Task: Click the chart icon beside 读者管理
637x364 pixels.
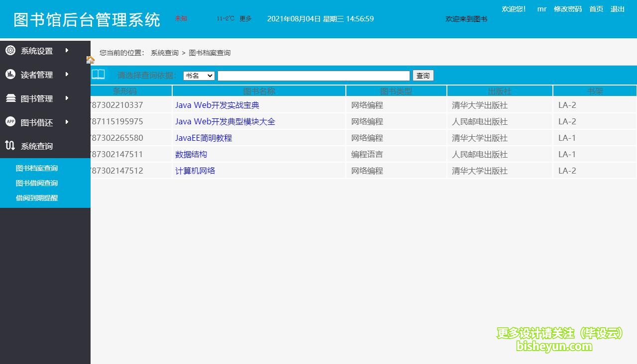Action: pyautogui.click(x=10, y=74)
